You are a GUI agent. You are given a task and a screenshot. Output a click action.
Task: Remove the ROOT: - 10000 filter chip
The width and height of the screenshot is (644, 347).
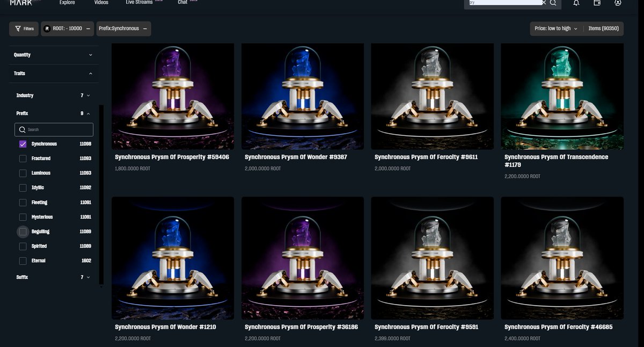pyautogui.click(x=88, y=28)
